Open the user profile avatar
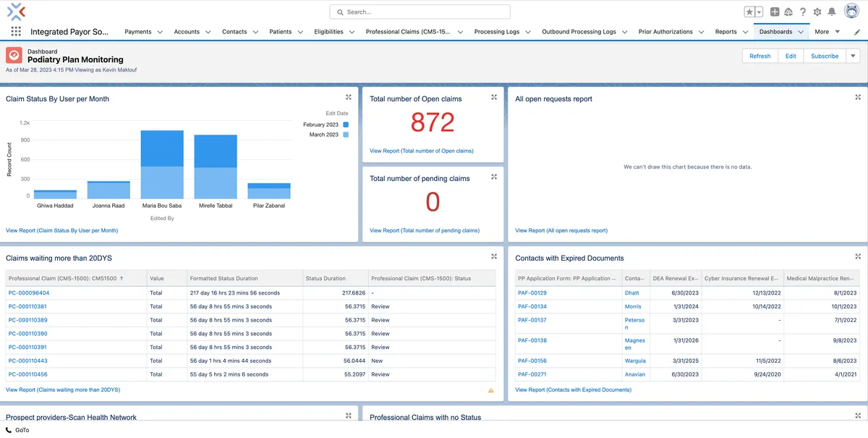This screenshot has height=438, width=868. coord(851,12)
